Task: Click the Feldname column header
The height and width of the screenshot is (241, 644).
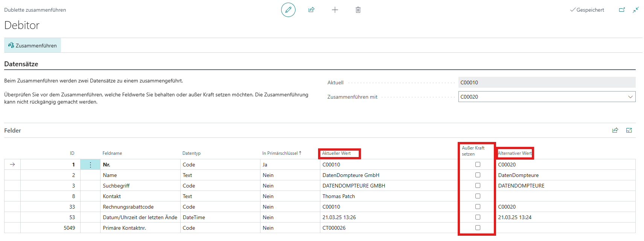Action: point(112,153)
